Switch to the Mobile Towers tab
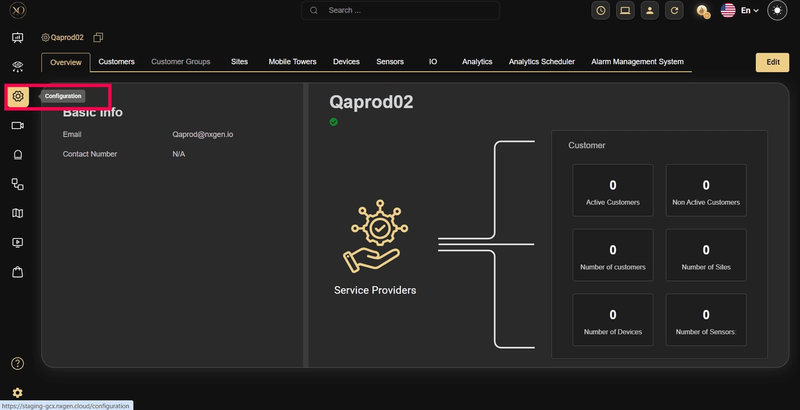Screen dimensions: 800x410 (x=292, y=62)
